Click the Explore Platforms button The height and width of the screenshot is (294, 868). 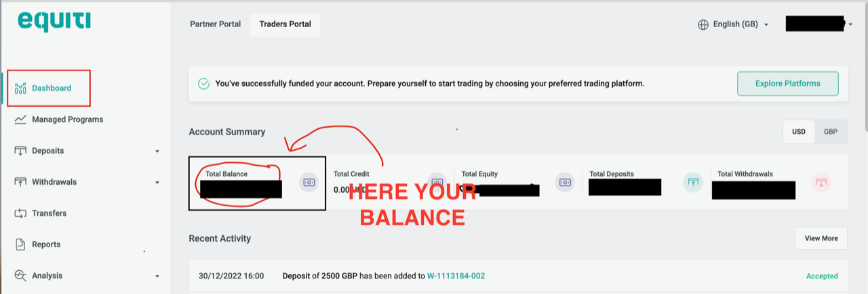[788, 84]
